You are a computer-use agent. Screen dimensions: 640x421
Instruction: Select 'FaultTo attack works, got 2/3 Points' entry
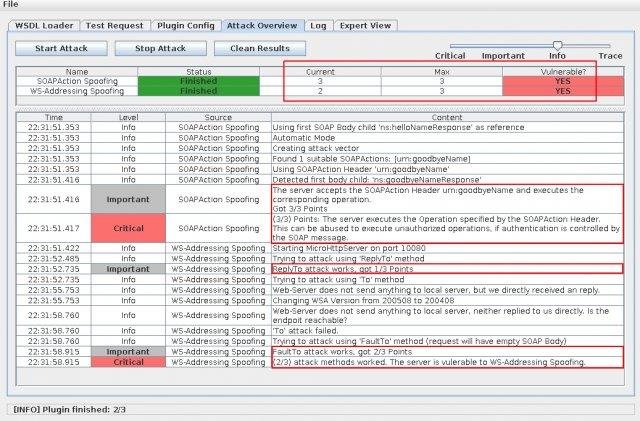point(447,352)
